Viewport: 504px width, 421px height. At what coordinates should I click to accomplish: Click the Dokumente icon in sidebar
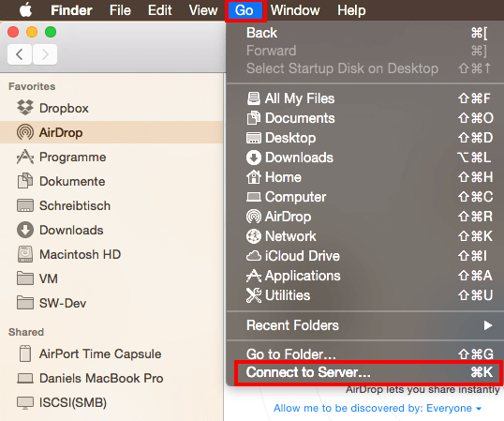[x=25, y=181]
